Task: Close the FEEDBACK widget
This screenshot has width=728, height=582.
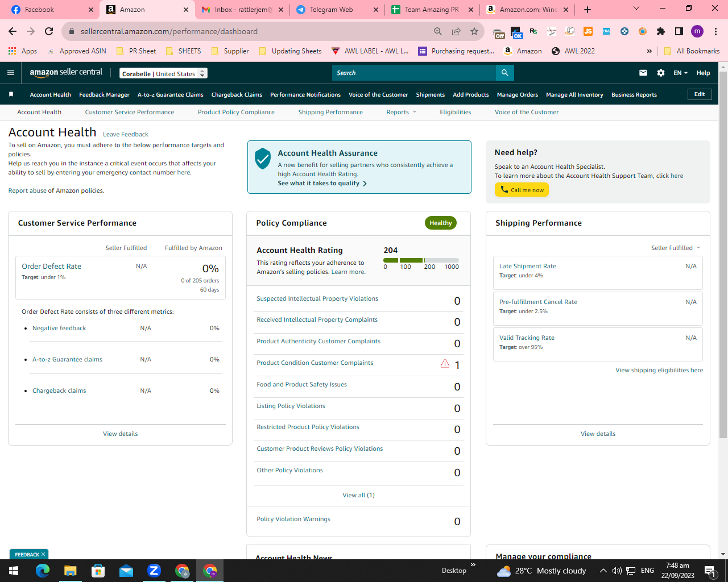Action: [x=43, y=554]
